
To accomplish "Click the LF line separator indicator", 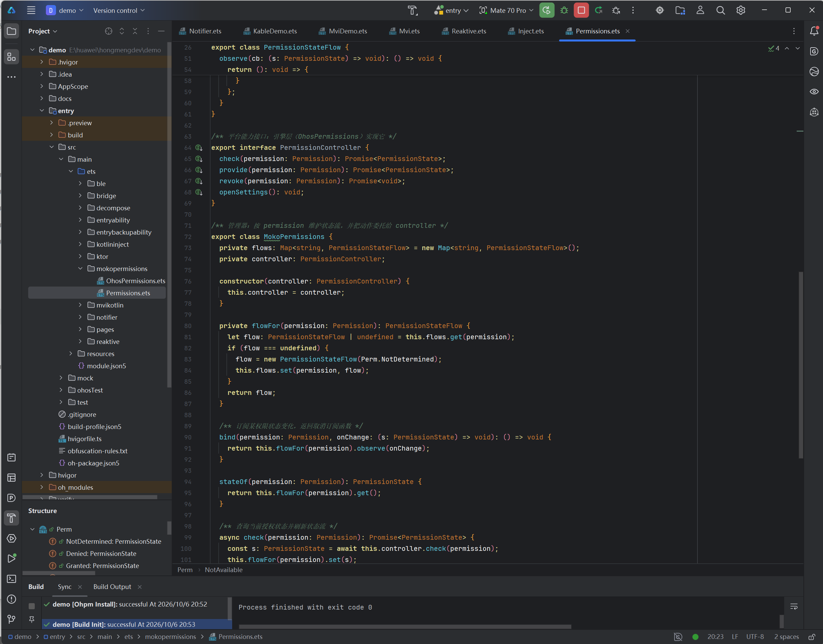I will 735,637.
